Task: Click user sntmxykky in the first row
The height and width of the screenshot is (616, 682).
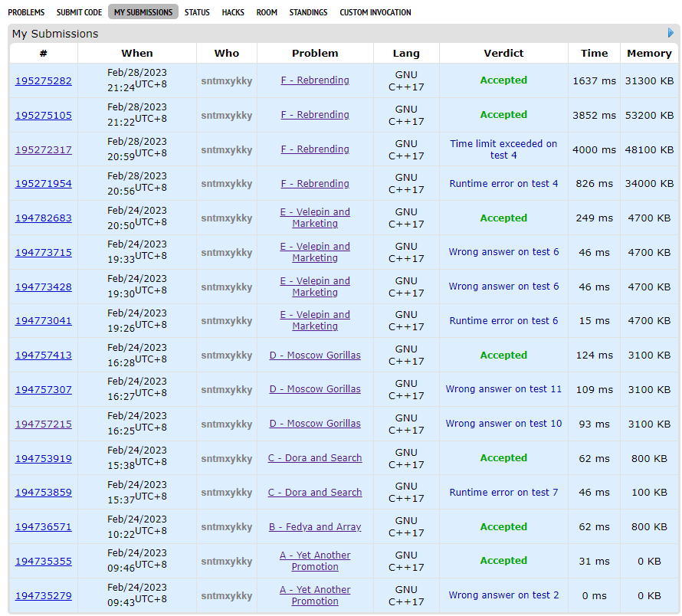Action: pos(226,81)
